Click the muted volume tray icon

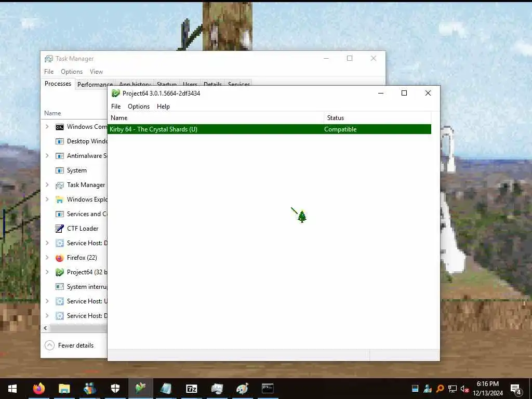click(x=464, y=389)
